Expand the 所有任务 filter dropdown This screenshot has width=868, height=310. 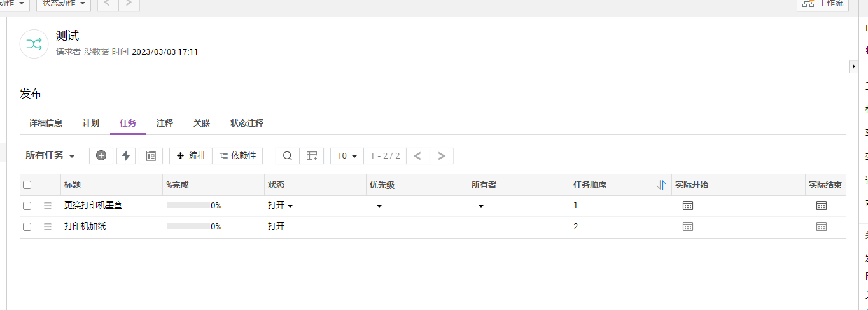pyautogui.click(x=50, y=156)
